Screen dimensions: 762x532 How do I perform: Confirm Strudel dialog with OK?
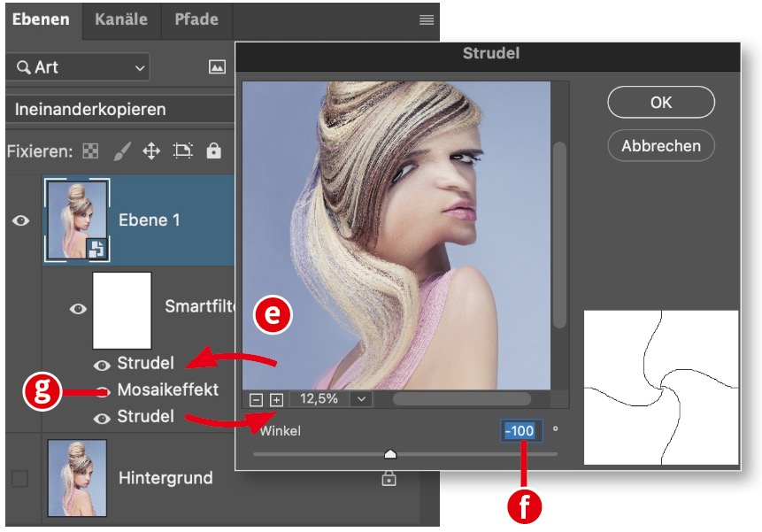pyautogui.click(x=661, y=103)
